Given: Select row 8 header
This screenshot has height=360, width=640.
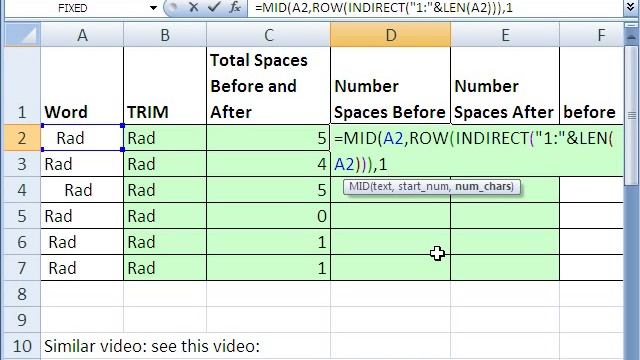Looking at the screenshot, I should (22, 293).
